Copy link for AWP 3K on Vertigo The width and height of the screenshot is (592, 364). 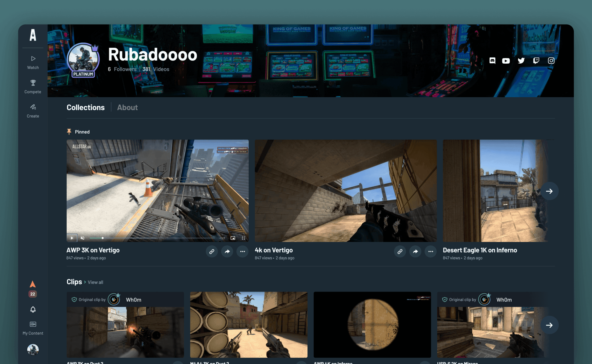(x=212, y=251)
